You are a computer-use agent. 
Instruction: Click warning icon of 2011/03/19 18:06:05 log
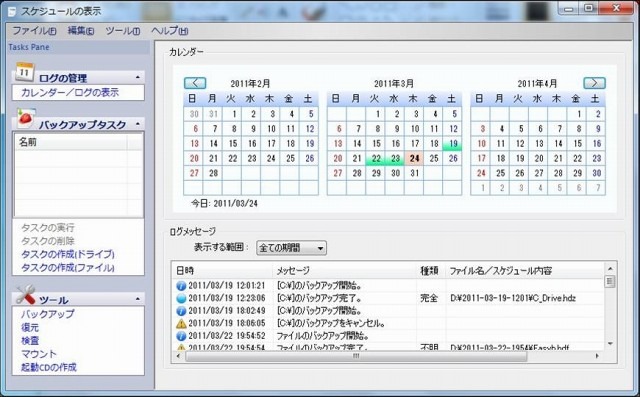click(181, 324)
